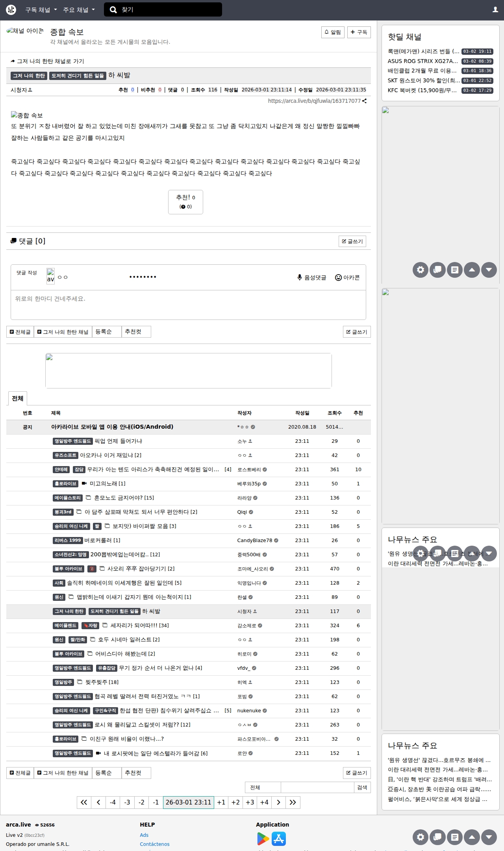Jump to last page with double-right arrow

point(293,802)
